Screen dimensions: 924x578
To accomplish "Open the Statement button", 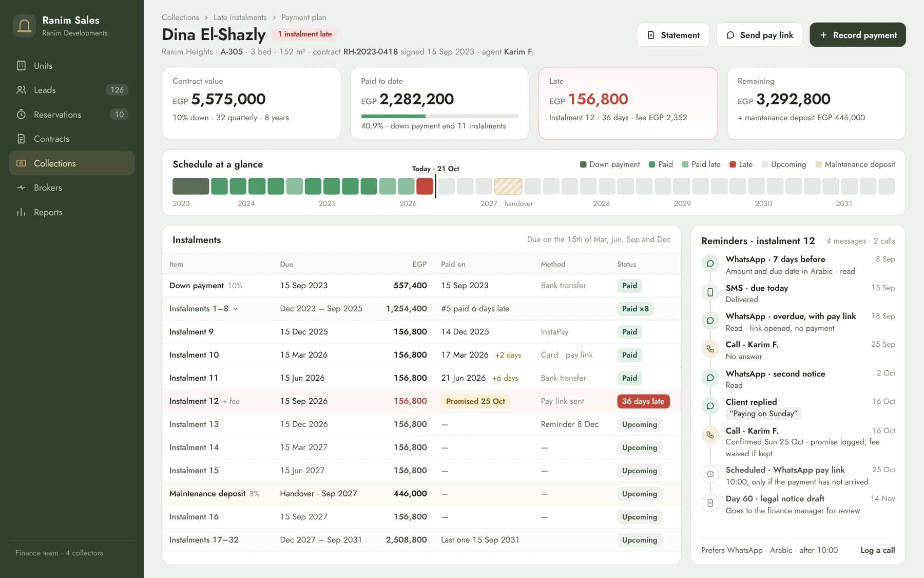I will pyautogui.click(x=673, y=35).
